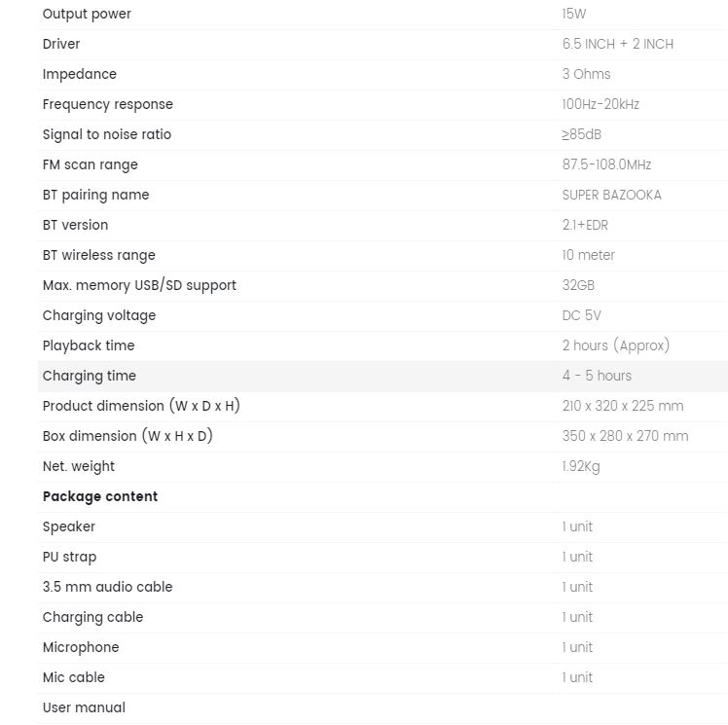The image size is (728, 725).
Task: Click the Max. memory USB/SD support label
Action: 139,285
